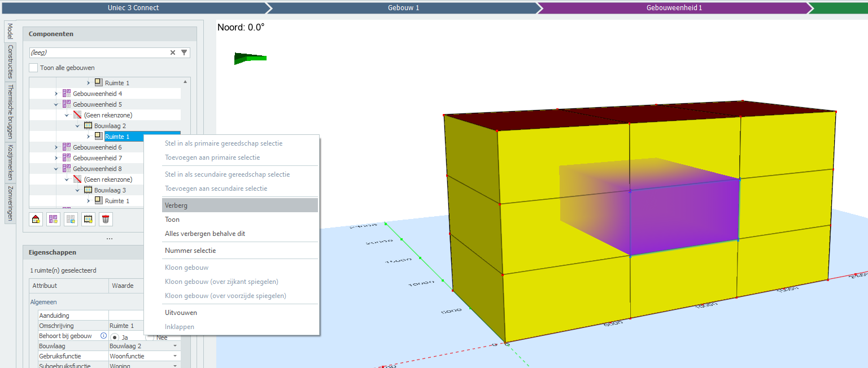Delete selected component with trash icon
Screen dimensions: 868x368
(x=106, y=220)
